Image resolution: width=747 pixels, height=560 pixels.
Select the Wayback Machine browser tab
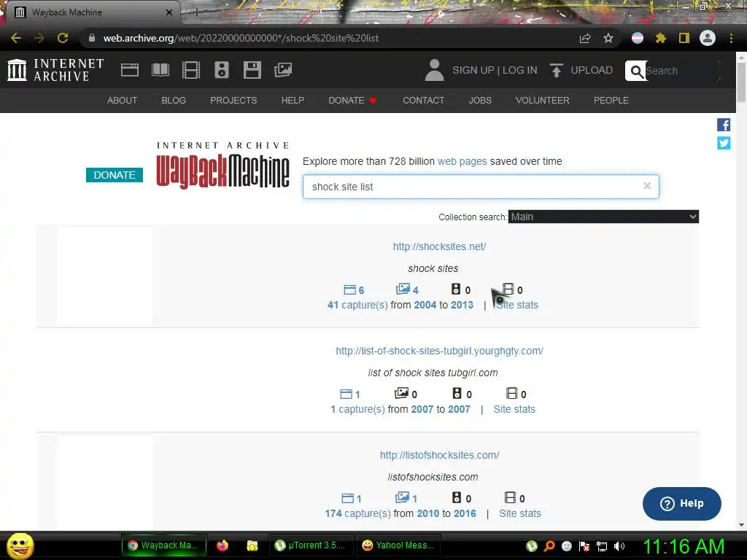pyautogui.click(x=93, y=12)
